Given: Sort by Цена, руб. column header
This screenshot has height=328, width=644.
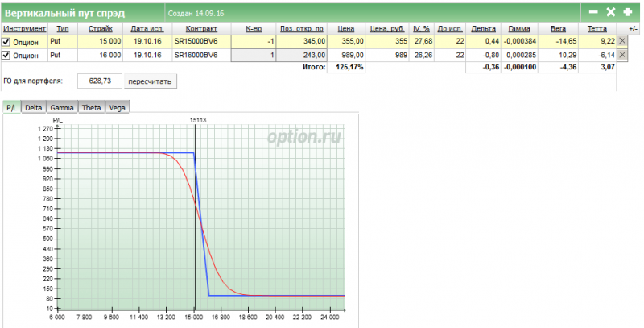Looking at the screenshot, I should (x=387, y=29).
